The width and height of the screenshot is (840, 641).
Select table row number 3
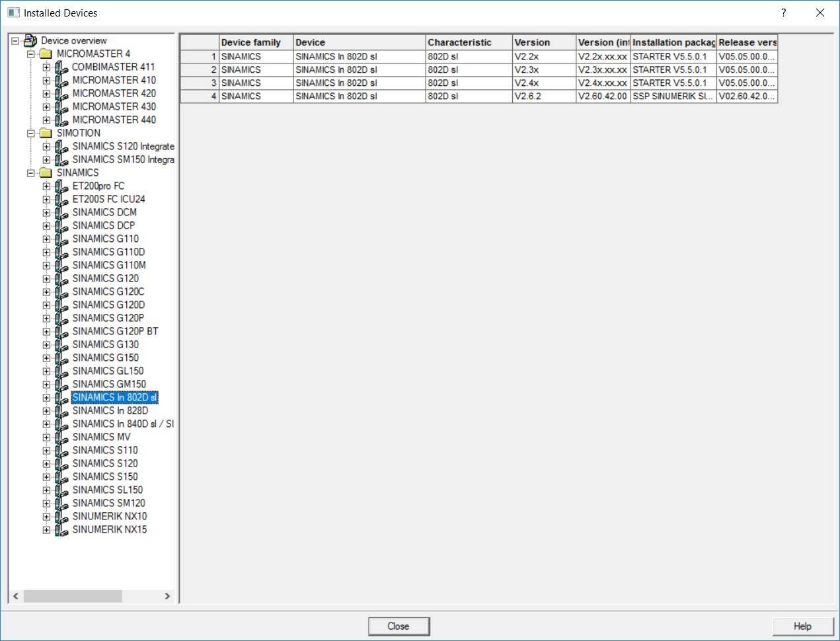200,83
